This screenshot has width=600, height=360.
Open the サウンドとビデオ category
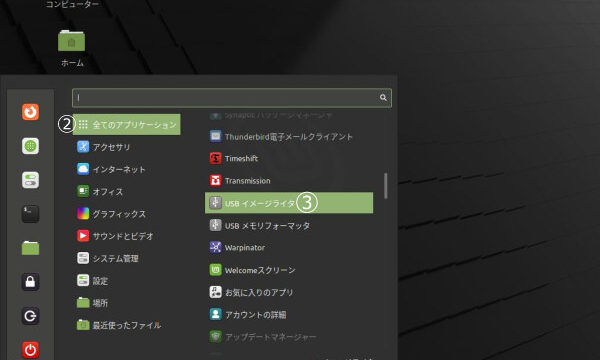[x=127, y=236]
